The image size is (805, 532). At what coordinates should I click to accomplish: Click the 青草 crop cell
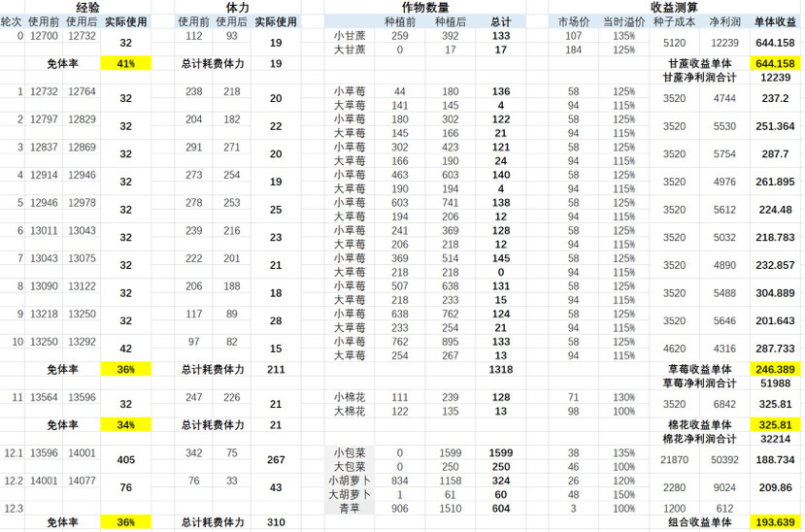(350, 509)
